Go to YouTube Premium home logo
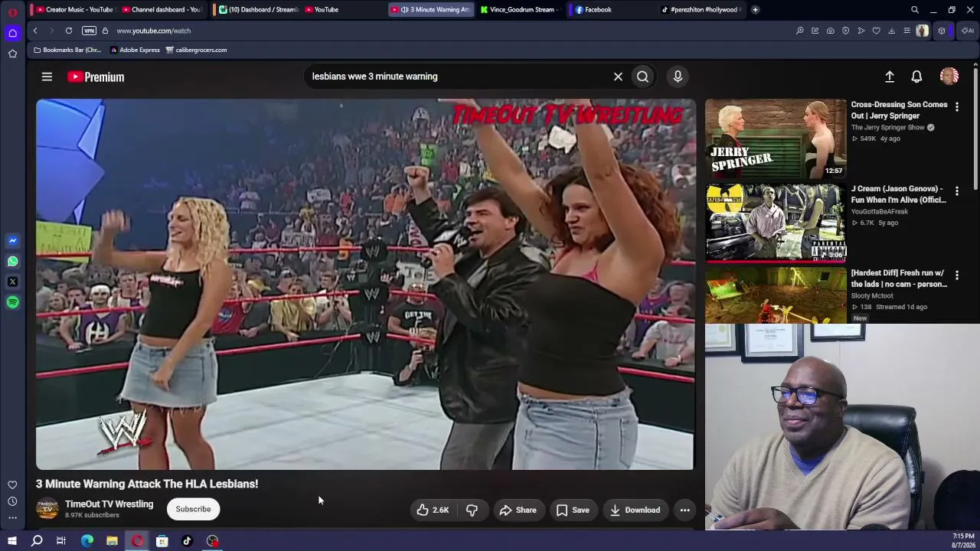980x551 pixels. 96,77
